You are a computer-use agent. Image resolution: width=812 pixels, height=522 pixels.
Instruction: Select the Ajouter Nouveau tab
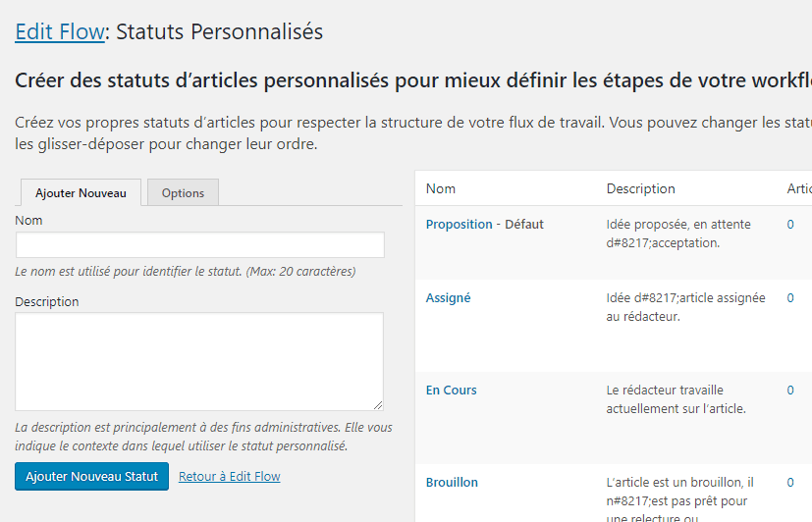click(81, 193)
